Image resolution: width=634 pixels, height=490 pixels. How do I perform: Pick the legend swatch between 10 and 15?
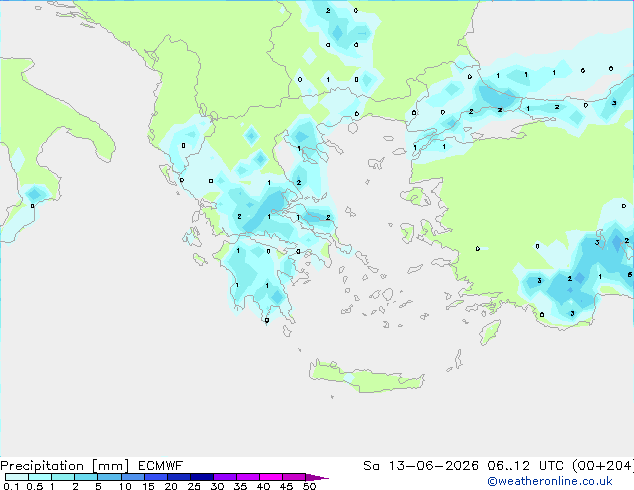[x=133, y=477]
